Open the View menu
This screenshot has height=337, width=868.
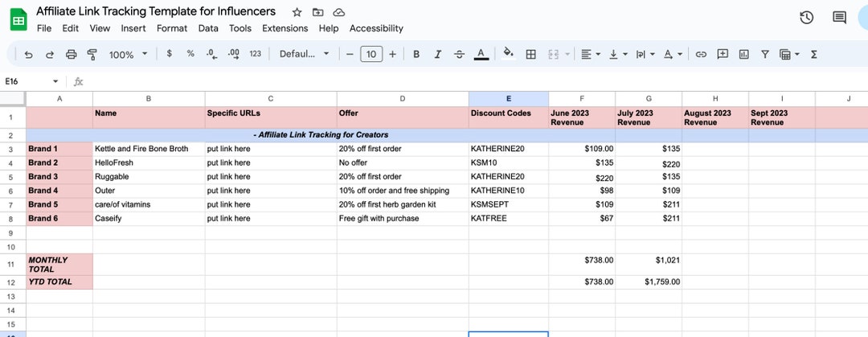click(100, 28)
